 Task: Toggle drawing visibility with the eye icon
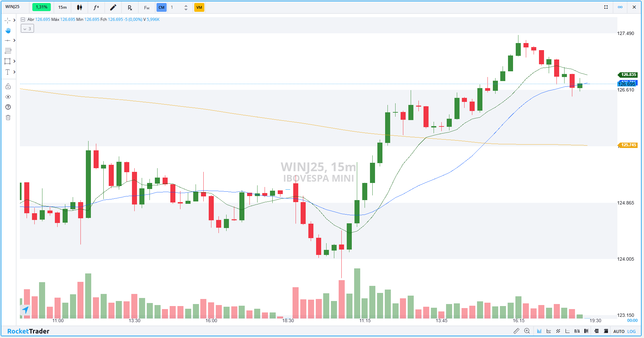[8, 97]
